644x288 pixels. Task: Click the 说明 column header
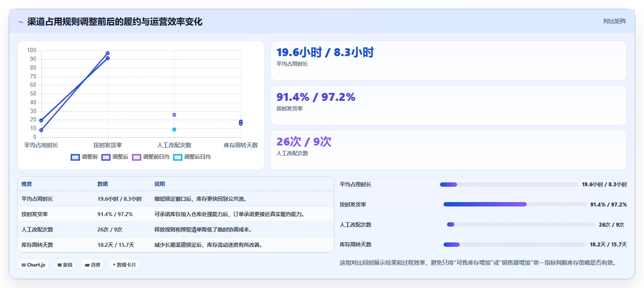pyautogui.click(x=160, y=184)
